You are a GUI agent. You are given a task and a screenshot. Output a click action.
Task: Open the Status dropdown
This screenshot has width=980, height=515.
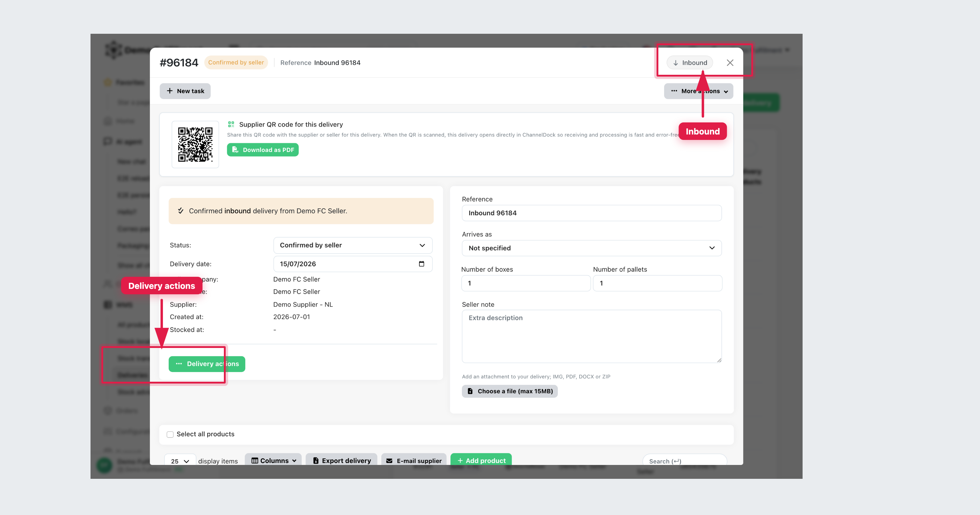[353, 245]
